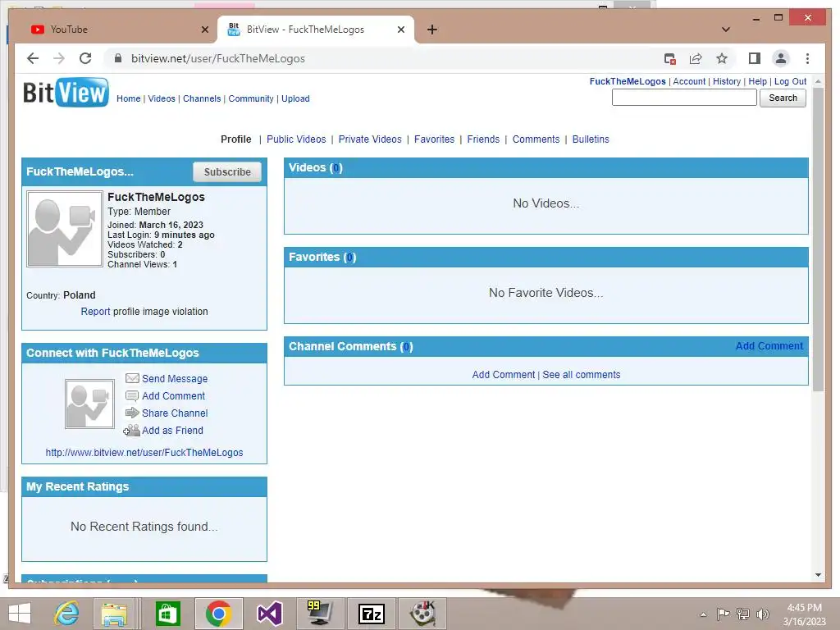Open the Favorites profile tab
This screenshot has height=630, width=840.
pyautogui.click(x=434, y=139)
